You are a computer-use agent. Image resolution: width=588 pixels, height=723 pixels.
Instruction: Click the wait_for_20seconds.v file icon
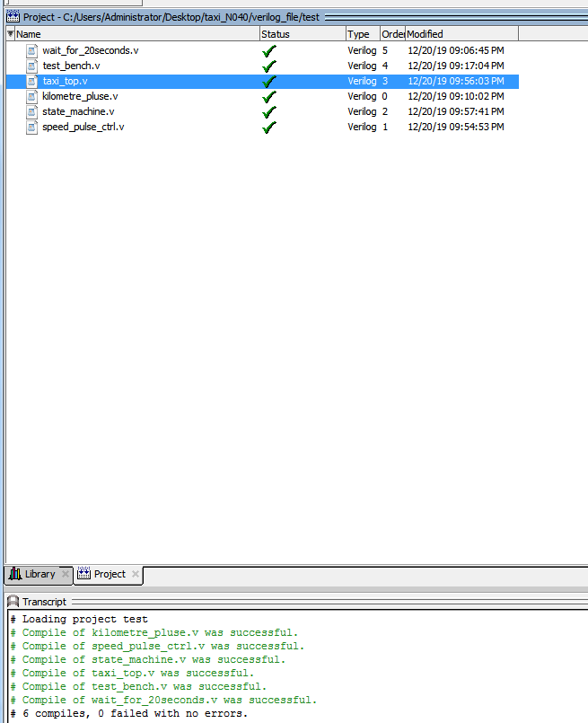pos(31,50)
